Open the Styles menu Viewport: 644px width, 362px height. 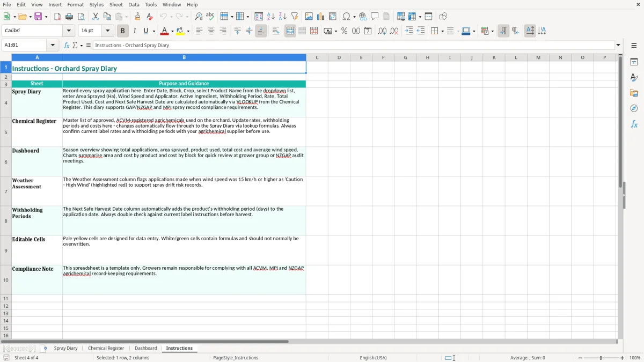point(97,4)
